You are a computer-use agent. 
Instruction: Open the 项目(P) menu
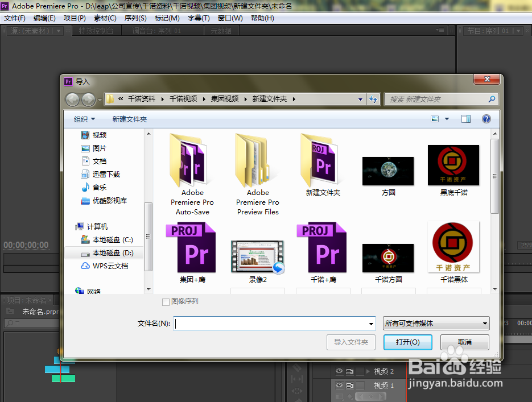point(75,18)
